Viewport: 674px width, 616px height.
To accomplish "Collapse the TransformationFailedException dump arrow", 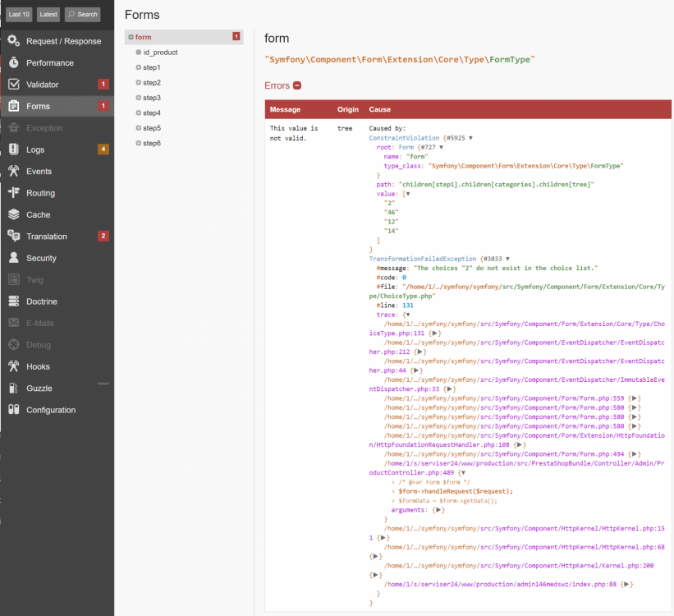I will [507, 259].
